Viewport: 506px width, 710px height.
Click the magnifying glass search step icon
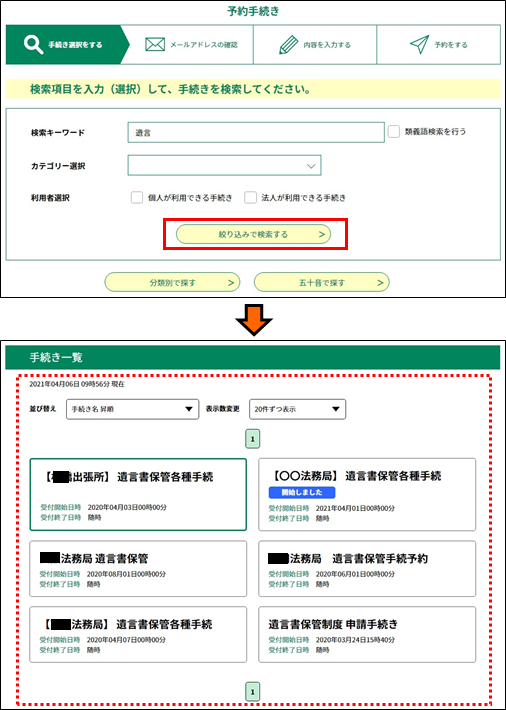pyautogui.click(x=33, y=45)
